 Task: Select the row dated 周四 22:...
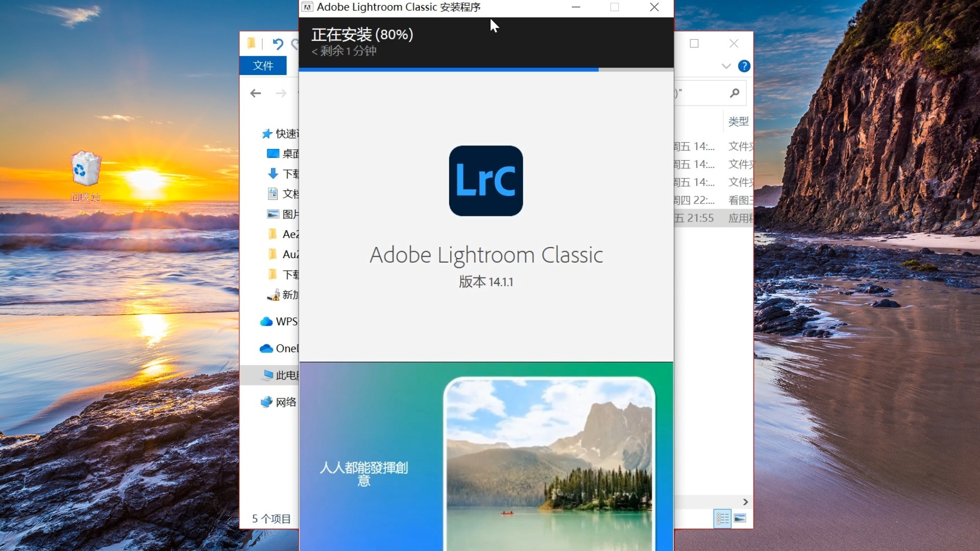(714, 200)
